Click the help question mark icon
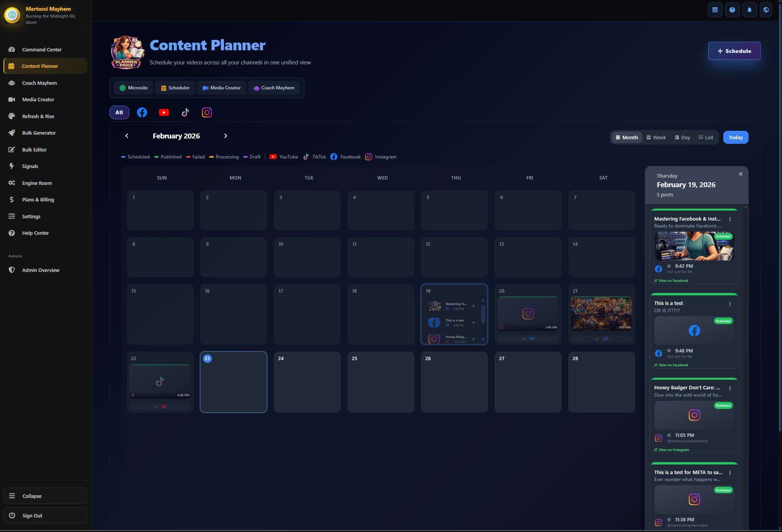The image size is (782, 532). pyautogui.click(x=732, y=10)
